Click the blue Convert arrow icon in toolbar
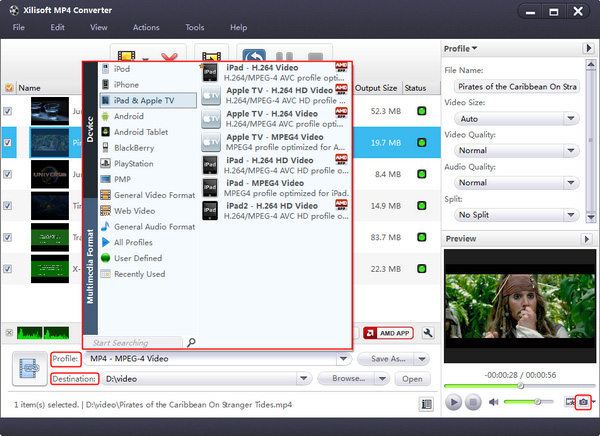 (254, 55)
